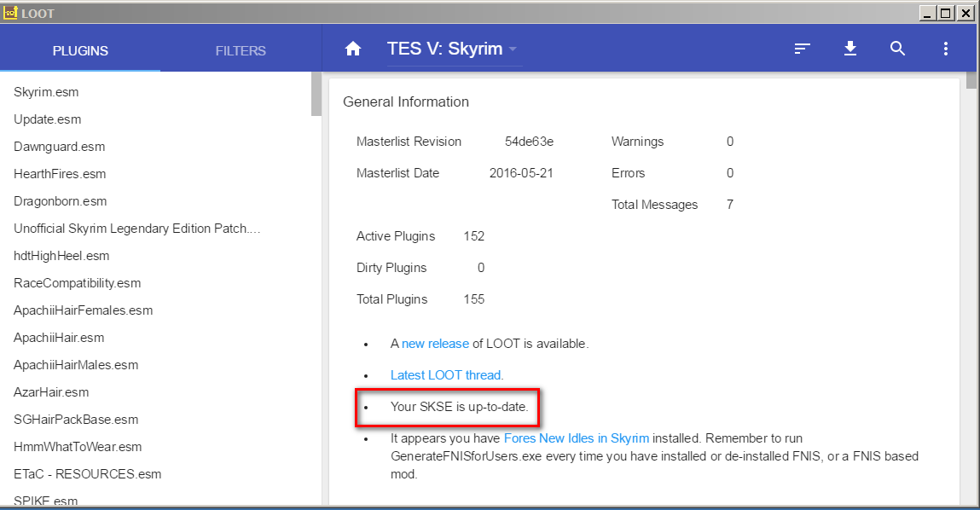
Task: Update the masterlist via download icon
Action: pos(850,49)
